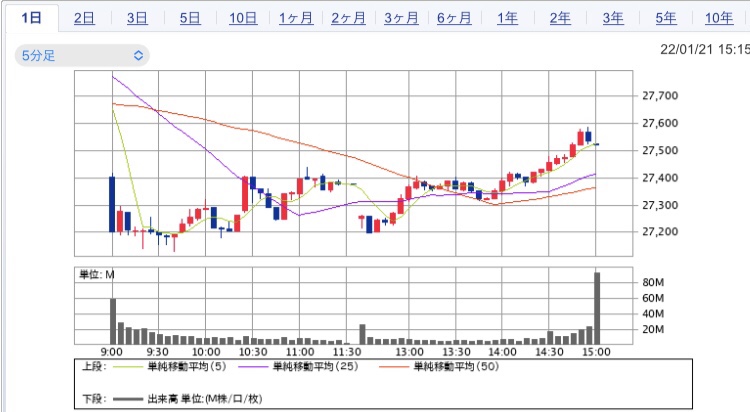750x412 pixels.
Task: Open the 5日 chart period
Action: 190,18
